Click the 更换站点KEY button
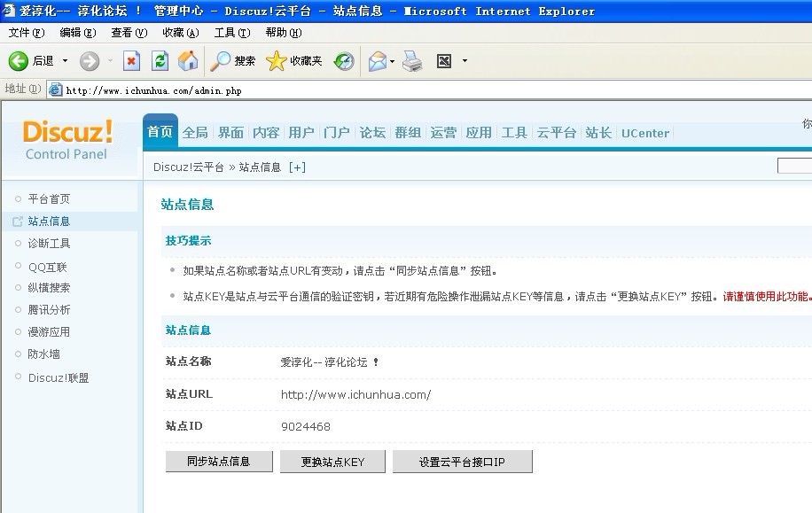 coord(332,462)
